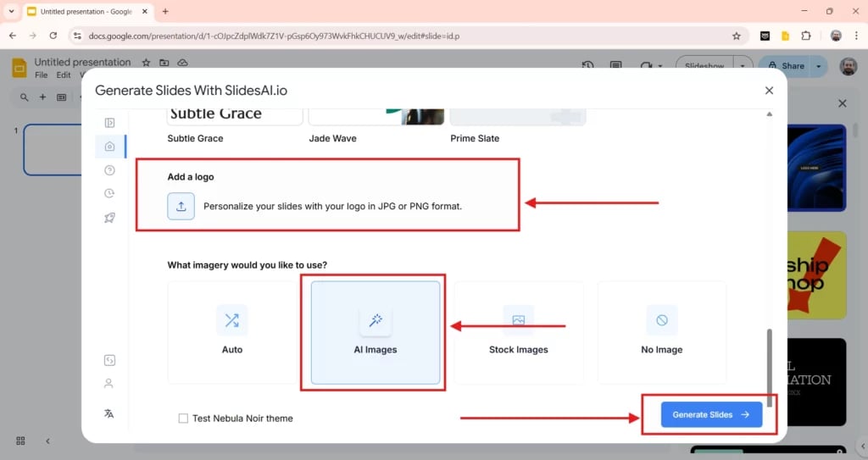The width and height of the screenshot is (868, 460).
Task: Click the logo upload icon
Action: [181, 206]
